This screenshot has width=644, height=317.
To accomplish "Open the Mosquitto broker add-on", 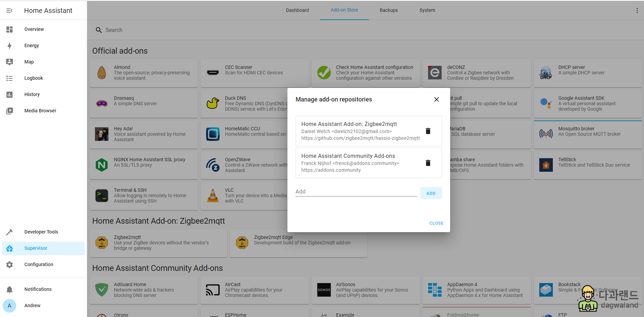I will (588, 134).
